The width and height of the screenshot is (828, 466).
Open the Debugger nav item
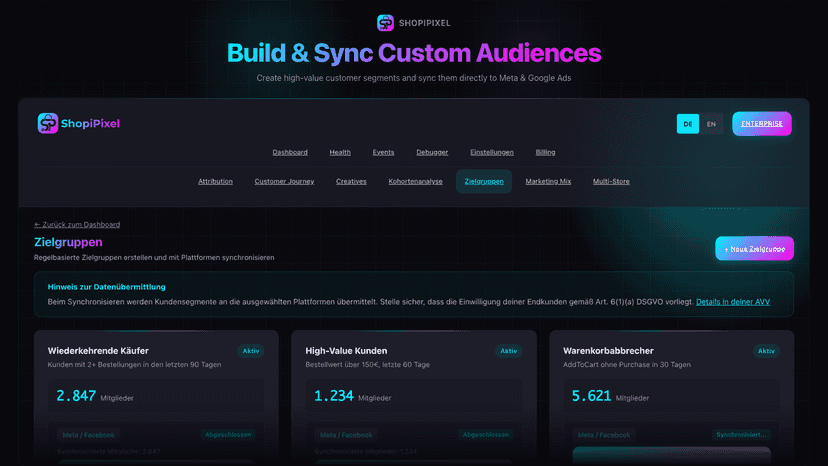(432, 152)
